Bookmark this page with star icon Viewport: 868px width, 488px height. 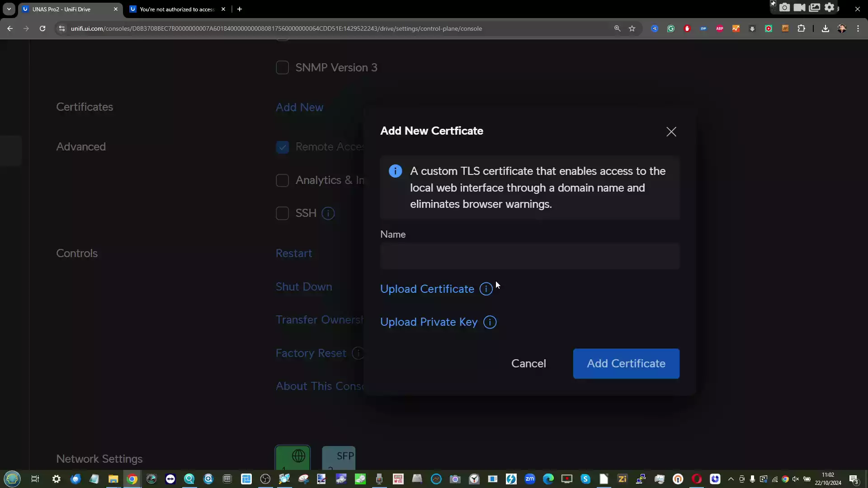click(x=632, y=28)
